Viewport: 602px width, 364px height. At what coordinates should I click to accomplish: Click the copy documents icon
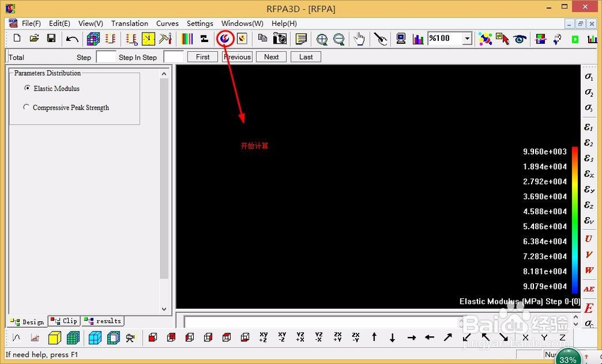262,37
